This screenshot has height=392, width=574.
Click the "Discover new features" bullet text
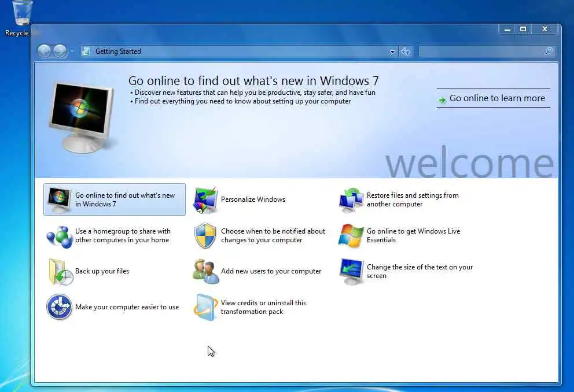point(255,93)
